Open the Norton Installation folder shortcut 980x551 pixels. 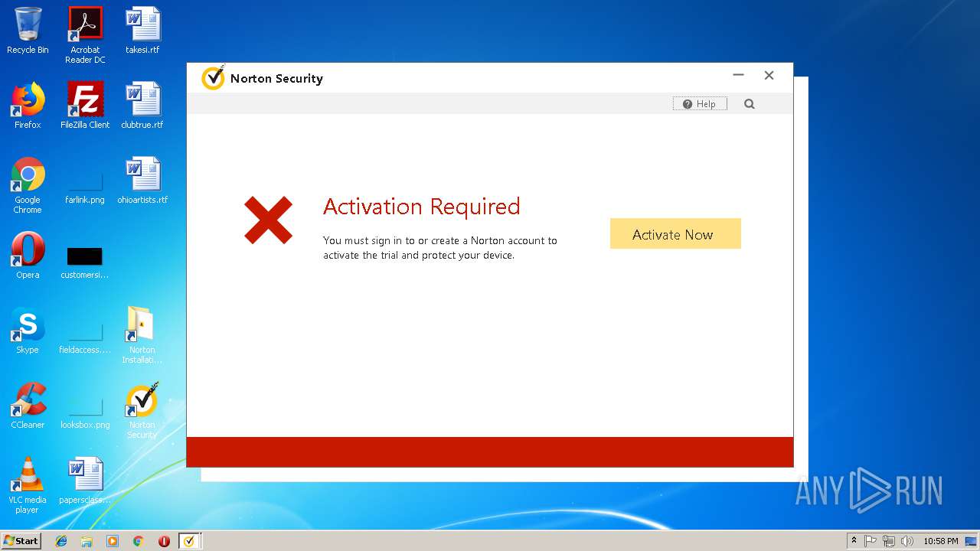tap(142, 334)
